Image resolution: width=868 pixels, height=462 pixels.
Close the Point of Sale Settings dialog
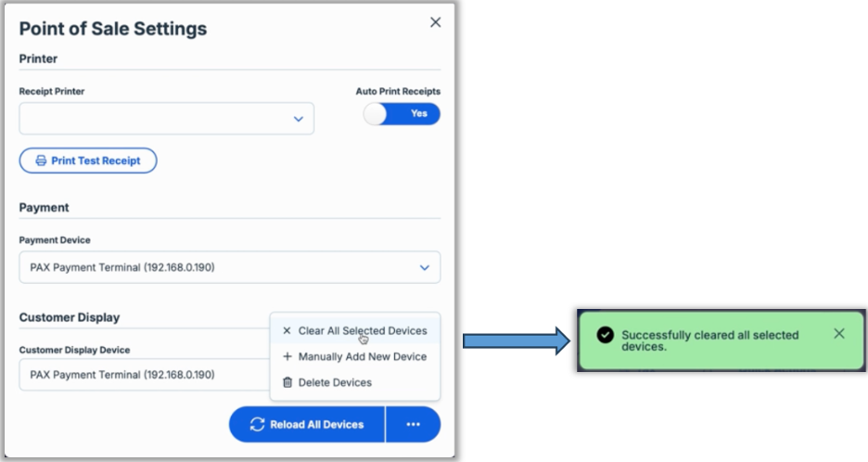pyautogui.click(x=435, y=22)
